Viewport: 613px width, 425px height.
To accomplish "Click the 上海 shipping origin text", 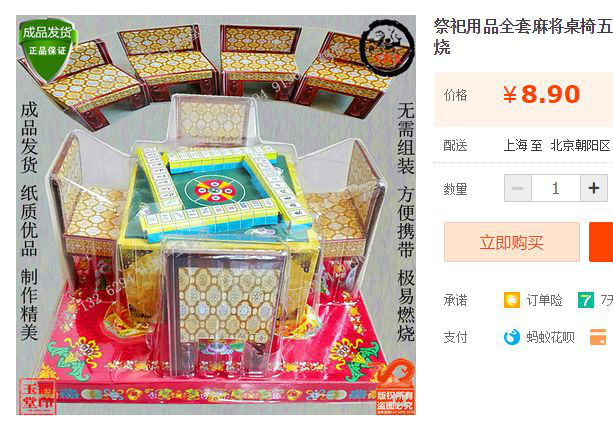I will point(515,146).
